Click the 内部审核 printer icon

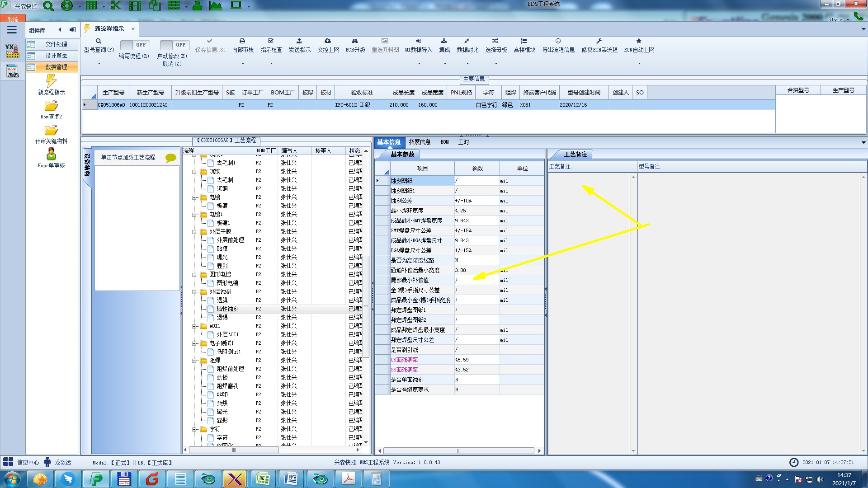(x=242, y=41)
